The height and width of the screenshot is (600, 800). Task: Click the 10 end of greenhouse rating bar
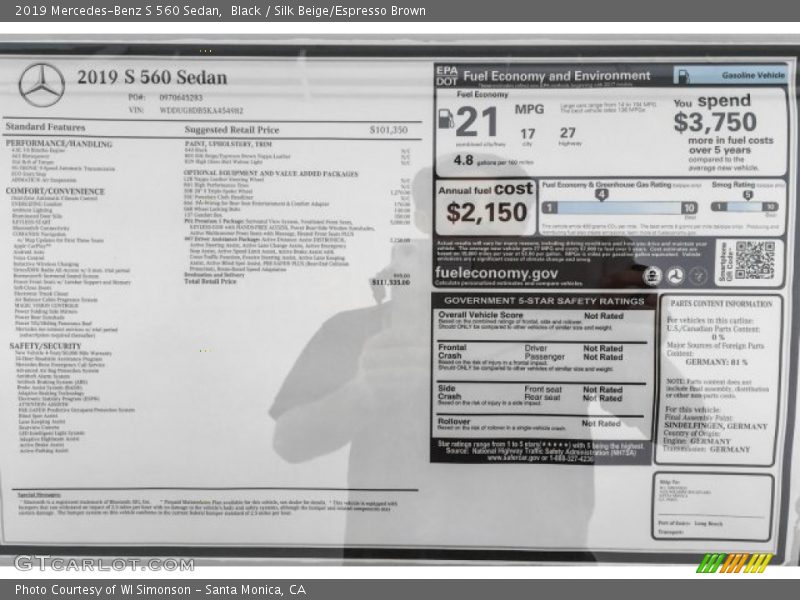tap(689, 208)
